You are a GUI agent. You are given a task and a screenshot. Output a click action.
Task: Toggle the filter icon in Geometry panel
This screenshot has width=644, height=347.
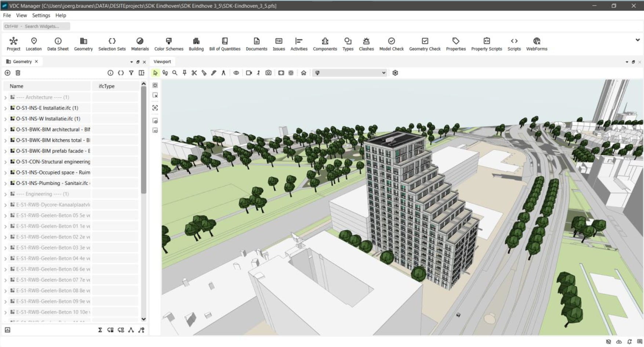pyautogui.click(x=131, y=73)
